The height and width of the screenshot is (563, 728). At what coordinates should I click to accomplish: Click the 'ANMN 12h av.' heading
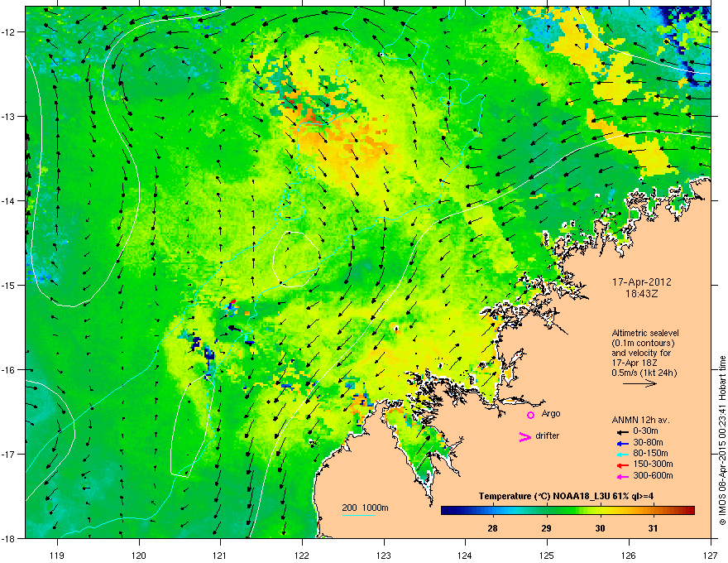tap(640, 420)
